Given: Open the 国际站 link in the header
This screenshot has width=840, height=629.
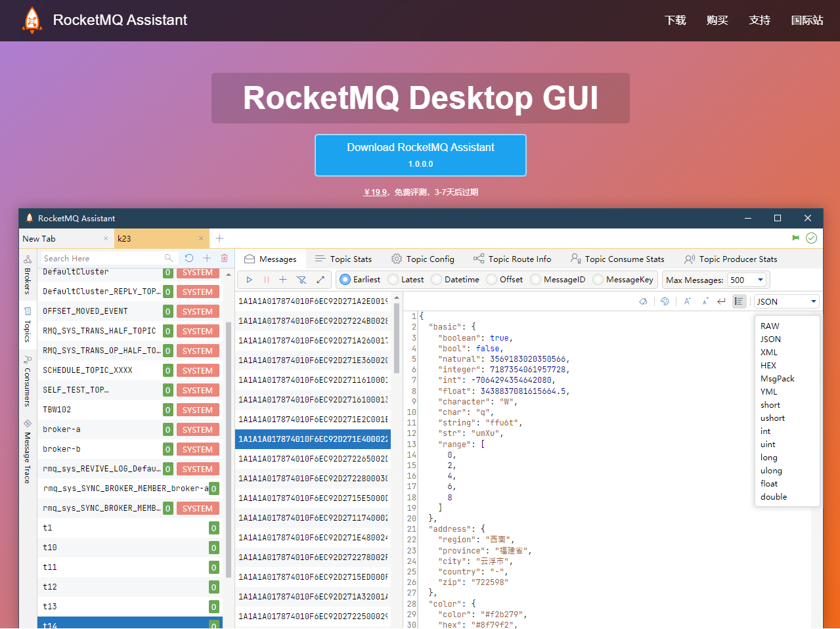Looking at the screenshot, I should [x=807, y=20].
